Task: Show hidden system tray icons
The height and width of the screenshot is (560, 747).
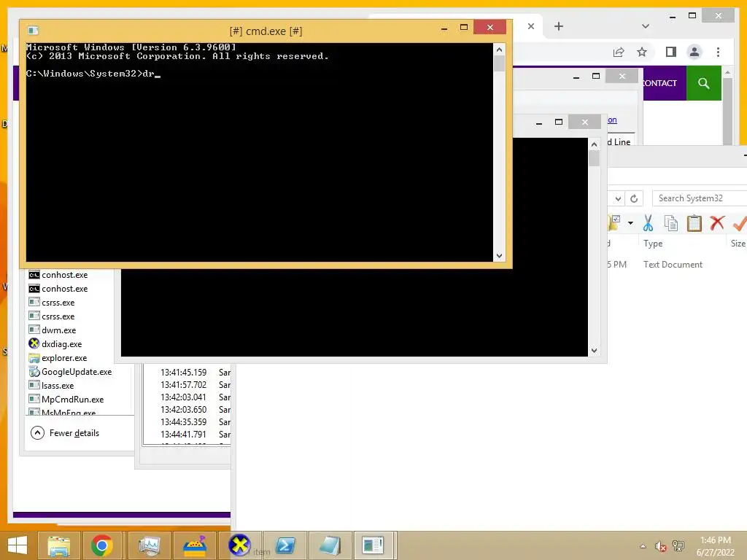Action: [643, 546]
